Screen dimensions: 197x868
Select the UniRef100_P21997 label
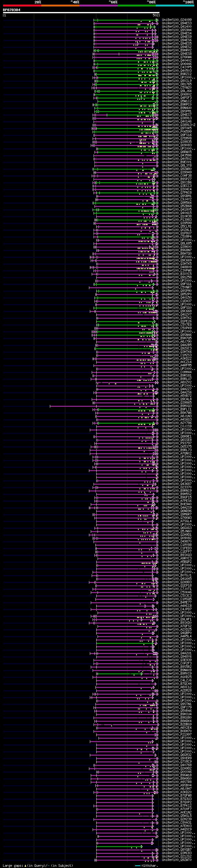(x=177, y=735)
